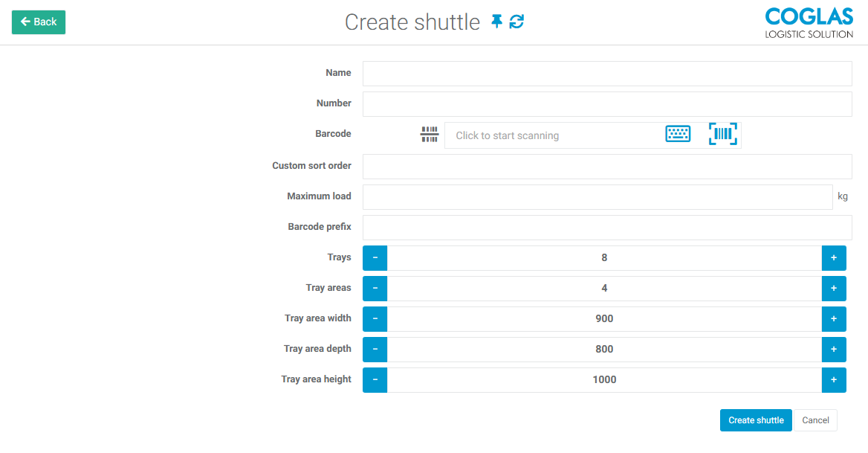
Task: Focus the Name text field
Action: coord(606,74)
